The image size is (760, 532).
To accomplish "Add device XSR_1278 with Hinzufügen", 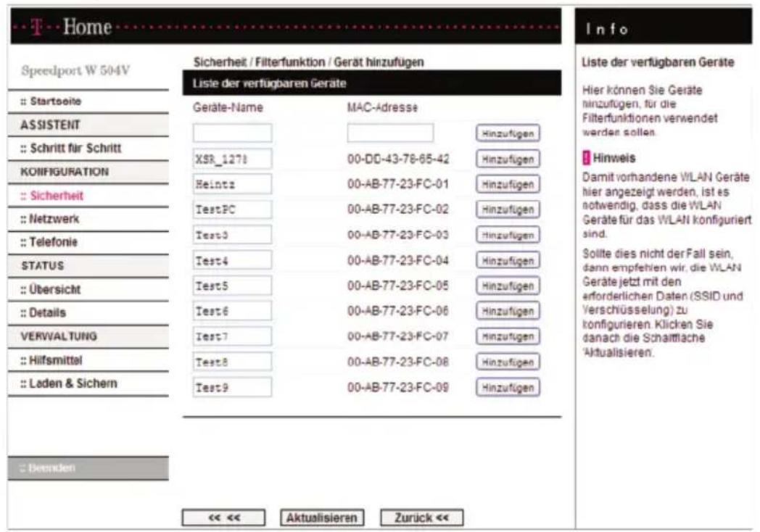I will [x=508, y=159].
